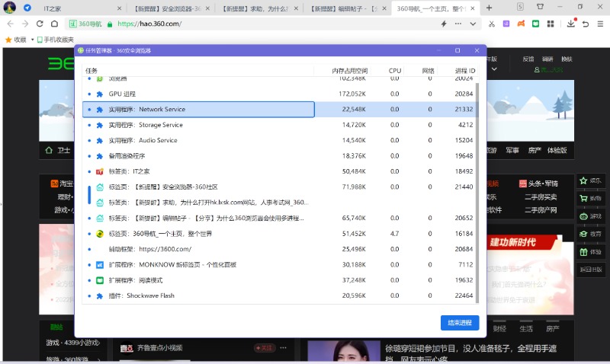Open the orange game controller extension icon

click(521, 24)
